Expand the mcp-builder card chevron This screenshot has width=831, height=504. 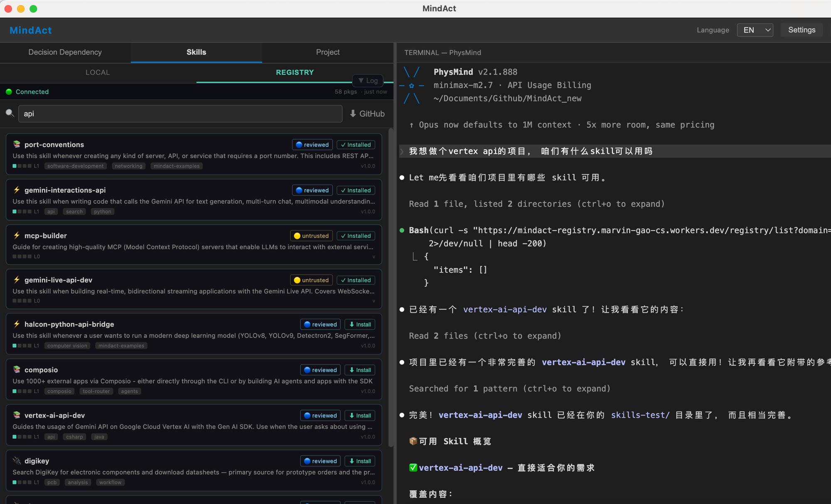click(x=374, y=257)
